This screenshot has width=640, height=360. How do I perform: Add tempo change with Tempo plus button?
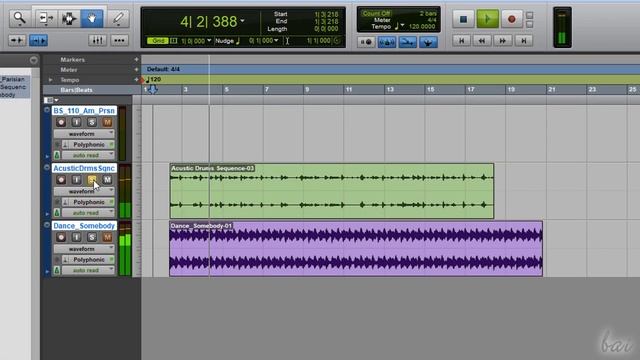[x=136, y=80]
